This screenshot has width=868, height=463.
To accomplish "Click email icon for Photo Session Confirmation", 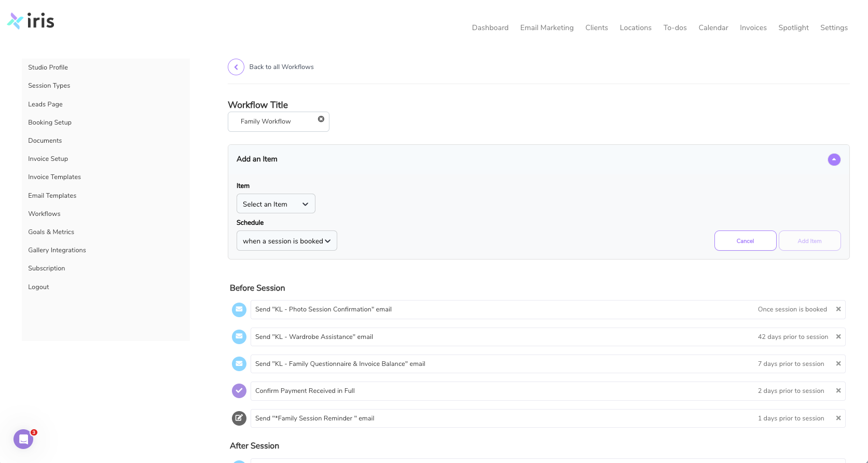I will click(x=239, y=310).
